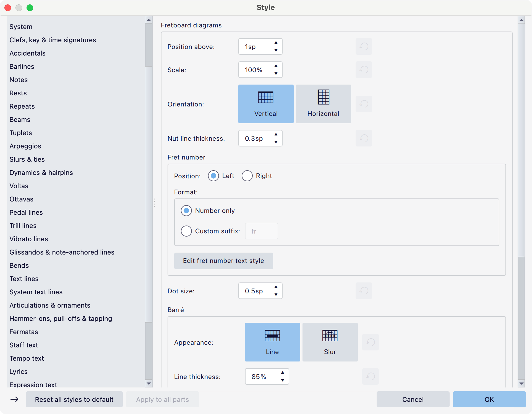Choose the Slur barré appearance icon
Screen dimensions: 532x414
click(330, 342)
